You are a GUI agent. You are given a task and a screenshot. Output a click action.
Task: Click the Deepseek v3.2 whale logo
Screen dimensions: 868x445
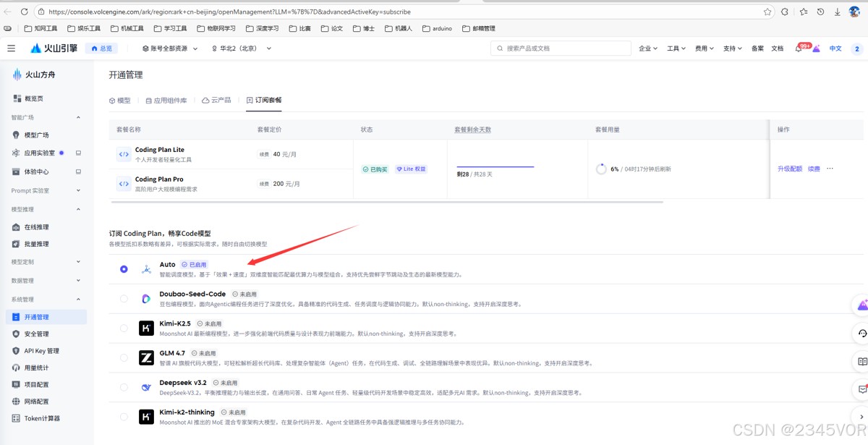[x=146, y=387]
